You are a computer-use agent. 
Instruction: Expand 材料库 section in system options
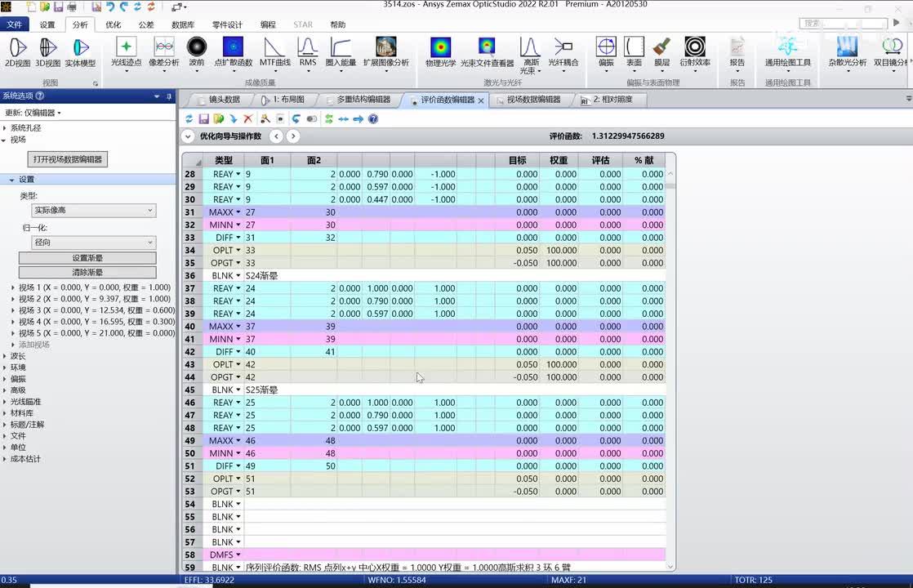(5, 412)
